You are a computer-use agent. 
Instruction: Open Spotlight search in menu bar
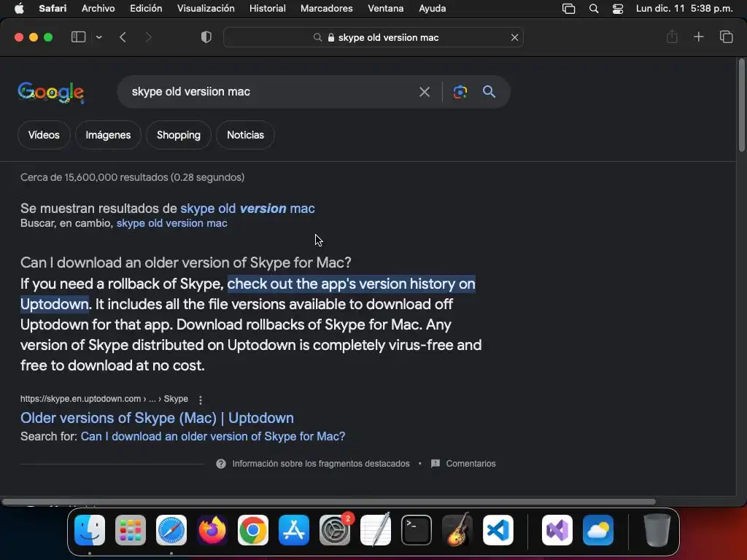594,9
